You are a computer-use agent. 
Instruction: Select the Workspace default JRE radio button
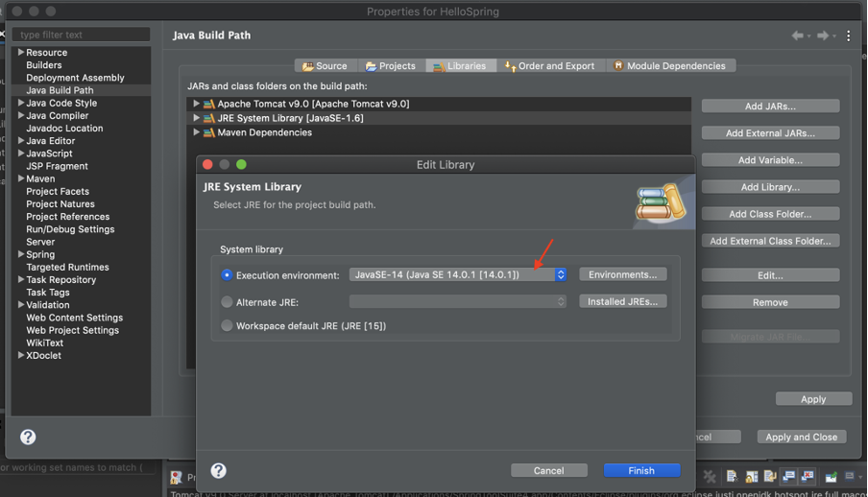tap(227, 326)
